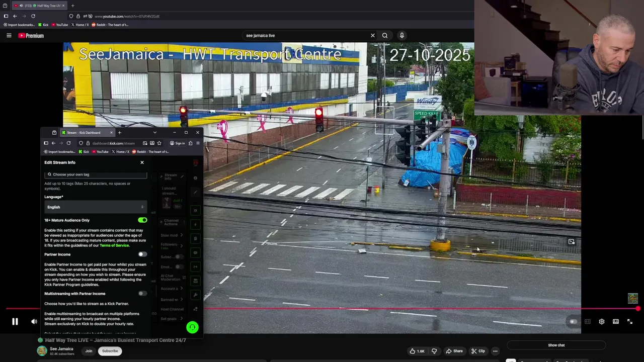Toggle Subscribers-only chat switch
The width and height of the screenshot is (644, 362).
(x=178, y=257)
